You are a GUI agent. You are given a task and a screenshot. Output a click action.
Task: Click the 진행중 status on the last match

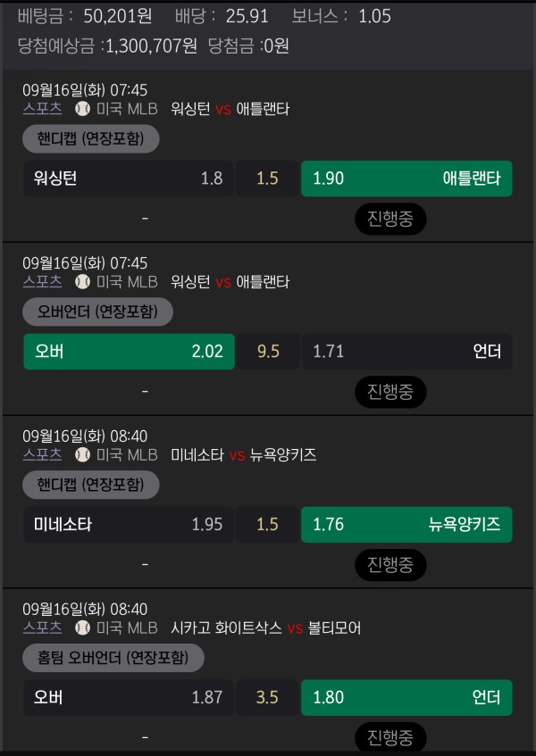(x=390, y=738)
